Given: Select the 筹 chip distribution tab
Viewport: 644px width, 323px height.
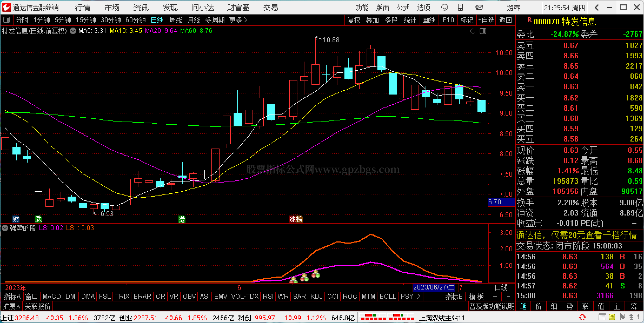Looking at the screenshot, I should point(634,306).
